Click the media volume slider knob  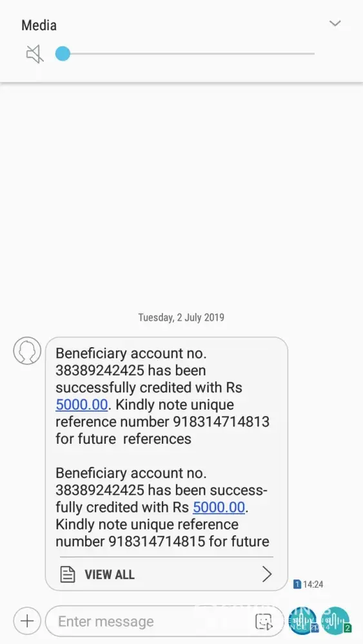63,54
